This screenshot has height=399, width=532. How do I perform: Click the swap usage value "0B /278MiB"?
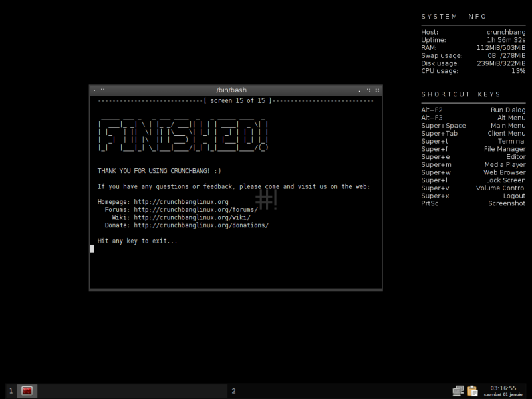[507, 56]
